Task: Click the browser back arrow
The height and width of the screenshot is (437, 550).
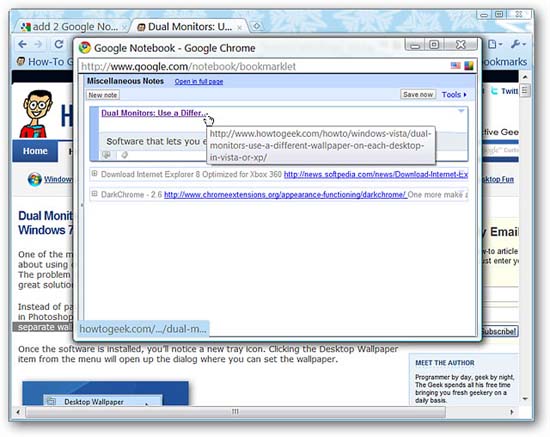Action: [22, 44]
